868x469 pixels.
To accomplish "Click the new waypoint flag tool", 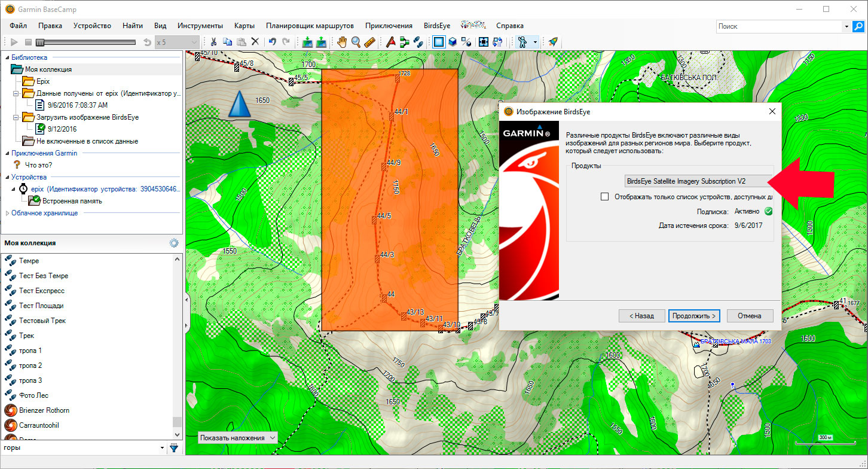I will click(390, 42).
